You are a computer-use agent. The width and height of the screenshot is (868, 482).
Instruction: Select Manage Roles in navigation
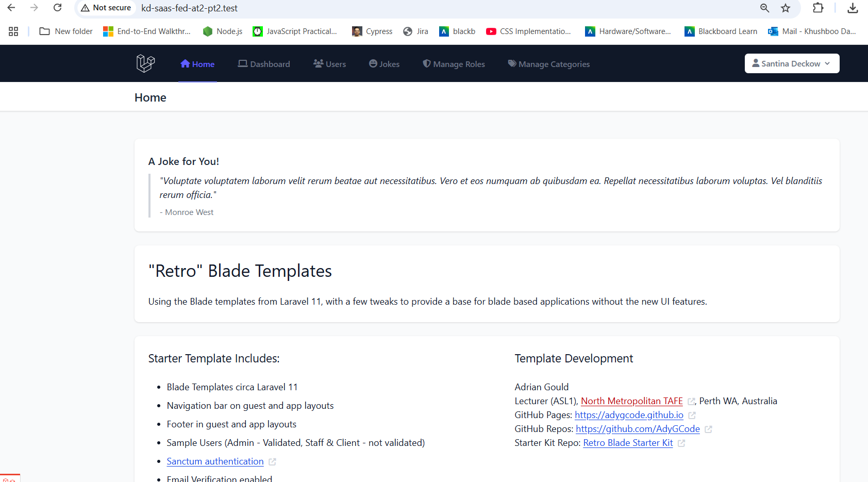click(454, 64)
